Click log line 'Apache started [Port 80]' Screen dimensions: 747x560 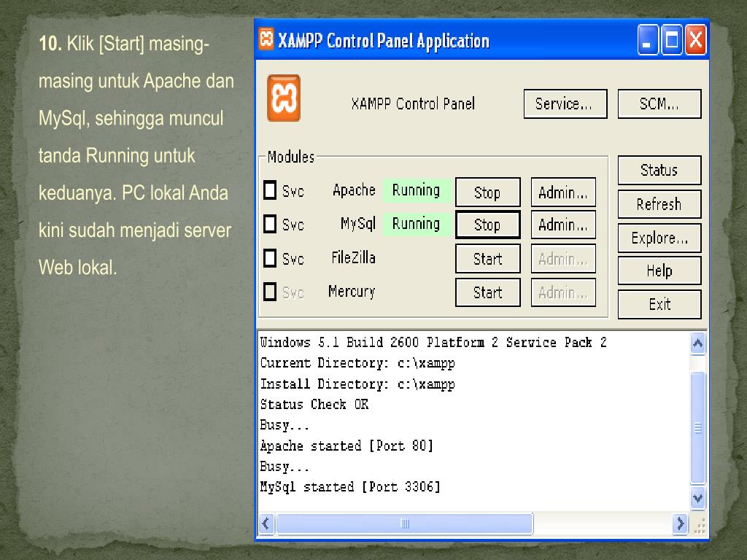point(347,446)
